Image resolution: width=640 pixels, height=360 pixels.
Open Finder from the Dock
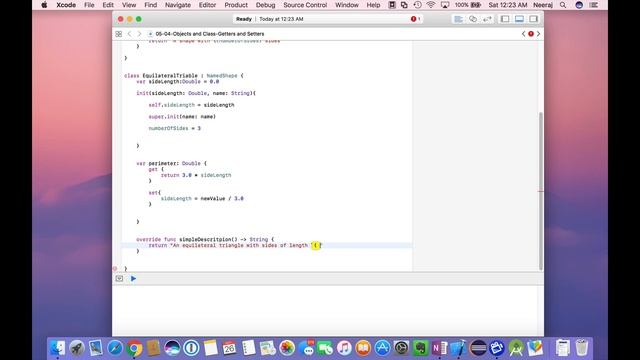click(x=58, y=348)
